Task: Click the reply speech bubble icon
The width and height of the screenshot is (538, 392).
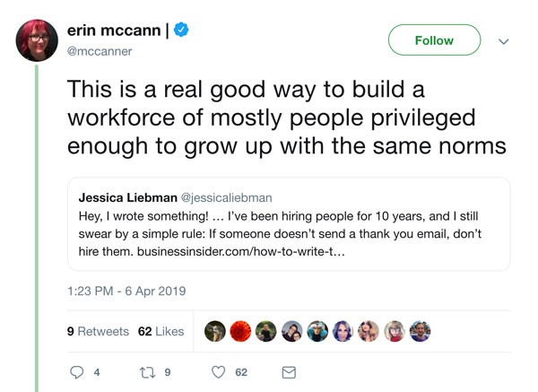Action: [x=75, y=372]
